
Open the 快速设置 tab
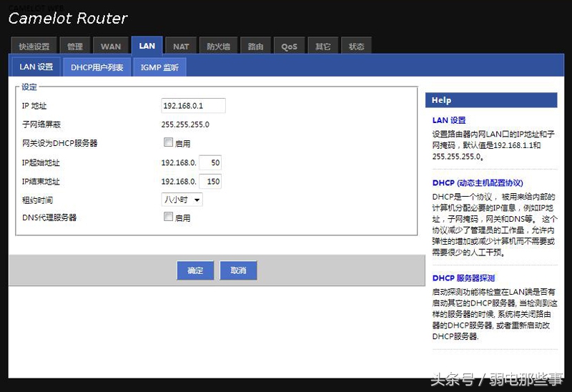(x=34, y=46)
